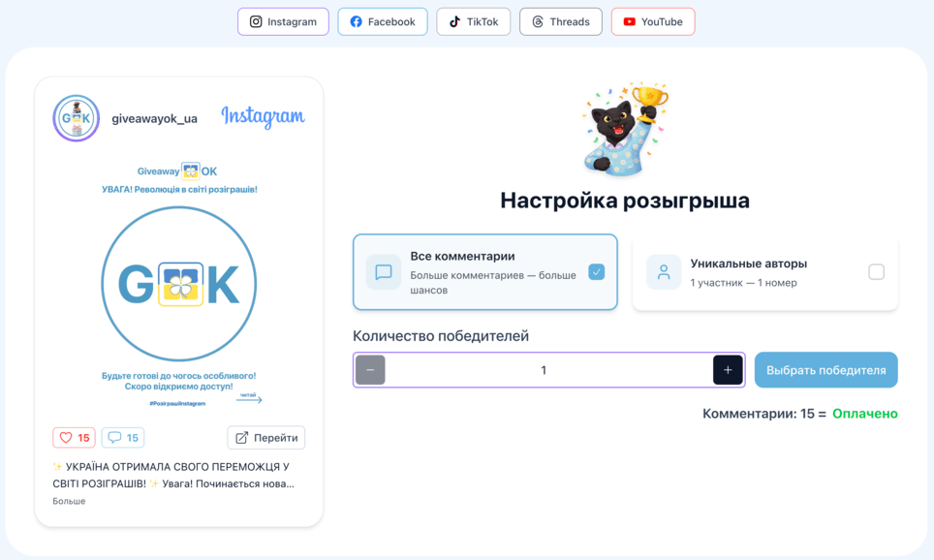The height and width of the screenshot is (560, 934).
Task: Increase winners count with plus button
Action: click(x=728, y=370)
